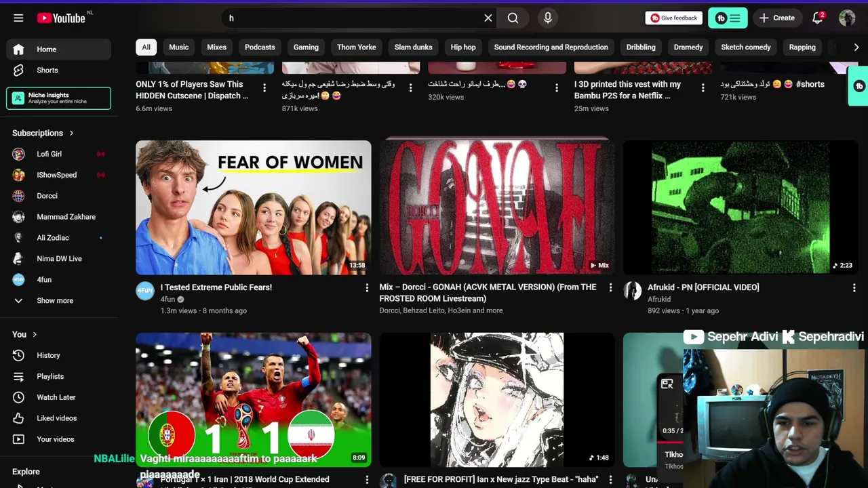Open Lofi Girl channel subscription
Viewport: 868px width, 488px height.
(58, 154)
